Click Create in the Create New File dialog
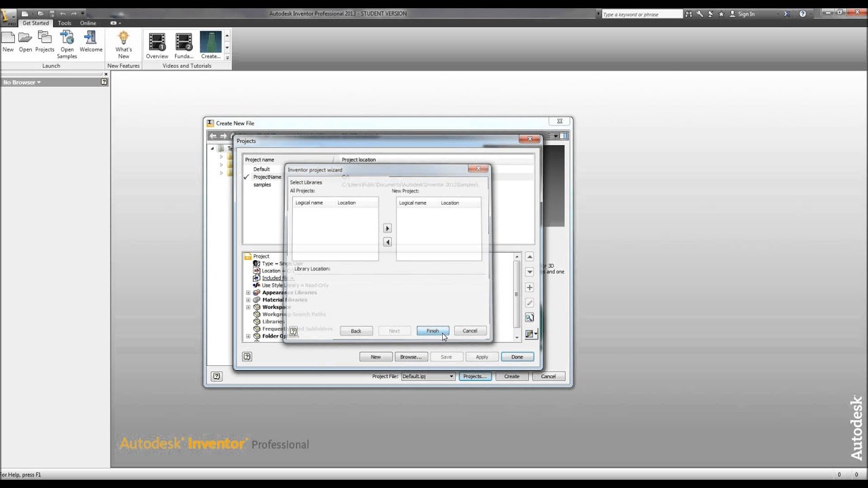 [512, 376]
